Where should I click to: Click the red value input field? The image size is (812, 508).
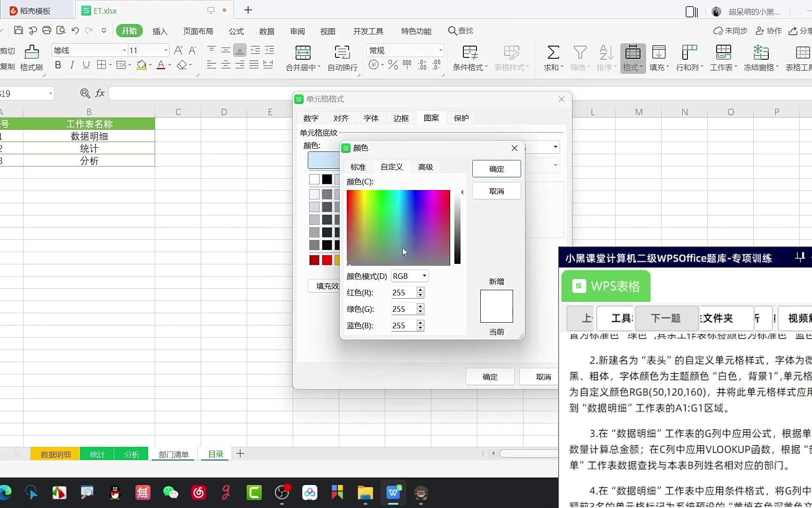(403, 293)
